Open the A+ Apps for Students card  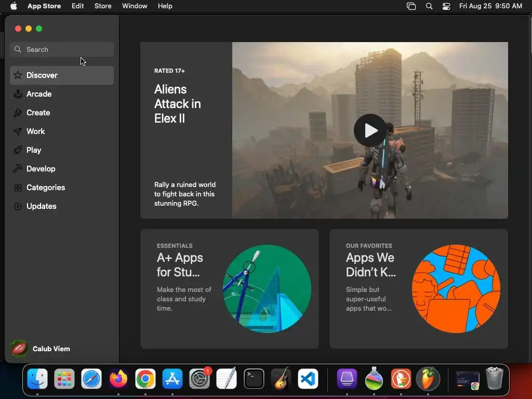tap(229, 289)
